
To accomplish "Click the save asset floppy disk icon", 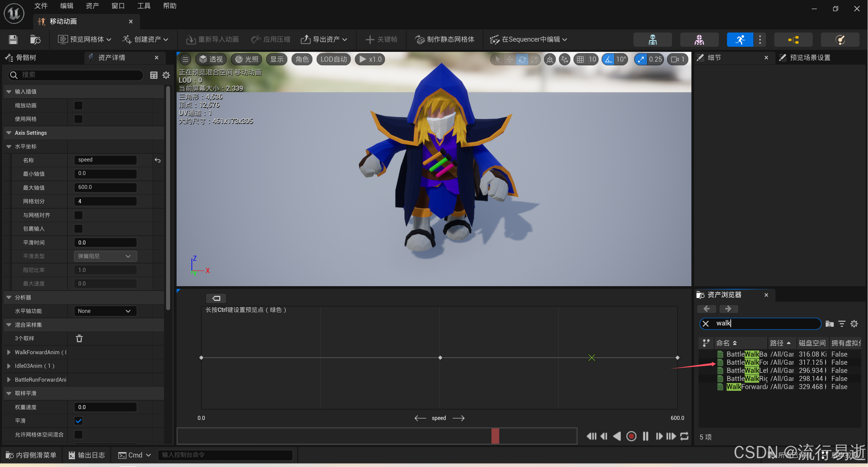I will click(x=13, y=40).
